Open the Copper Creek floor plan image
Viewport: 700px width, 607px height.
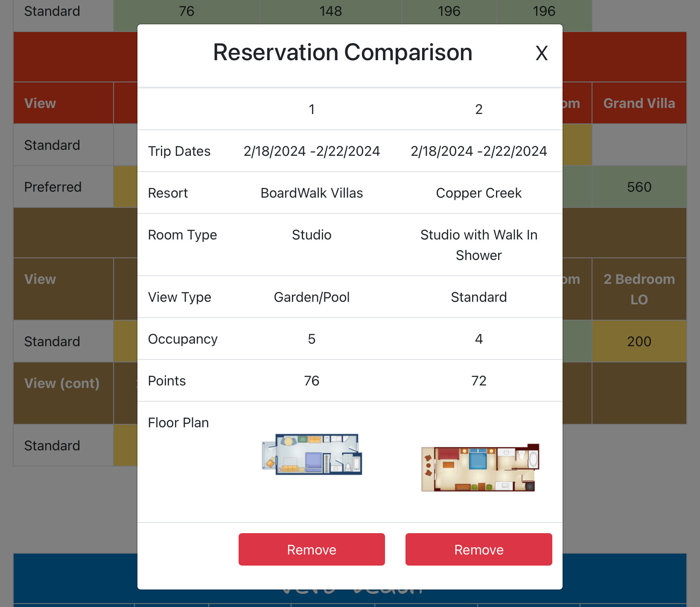click(x=480, y=468)
